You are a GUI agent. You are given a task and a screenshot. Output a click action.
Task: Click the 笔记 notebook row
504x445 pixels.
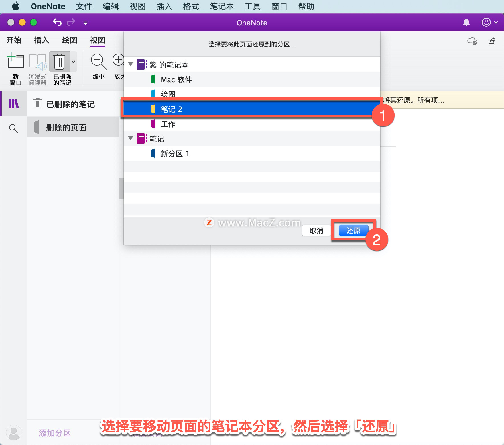tap(252, 138)
